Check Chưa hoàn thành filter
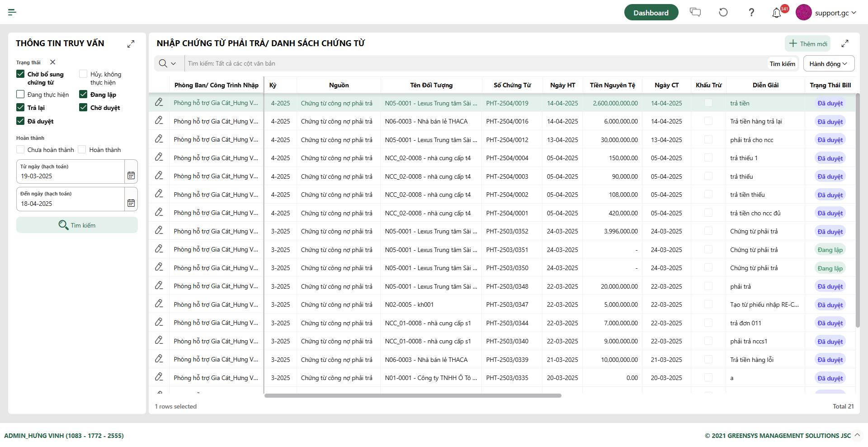Viewport: 868px width, 447px height. click(20, 149)
